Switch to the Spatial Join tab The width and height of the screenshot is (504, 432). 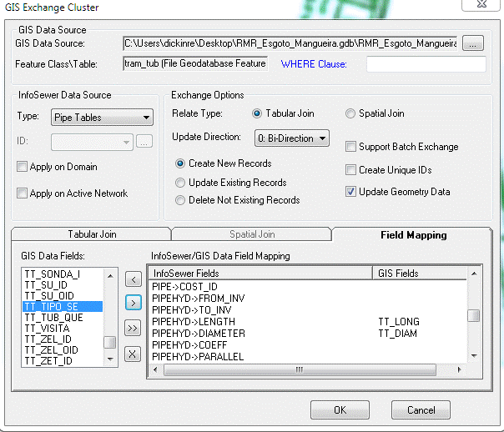(252, 234)
